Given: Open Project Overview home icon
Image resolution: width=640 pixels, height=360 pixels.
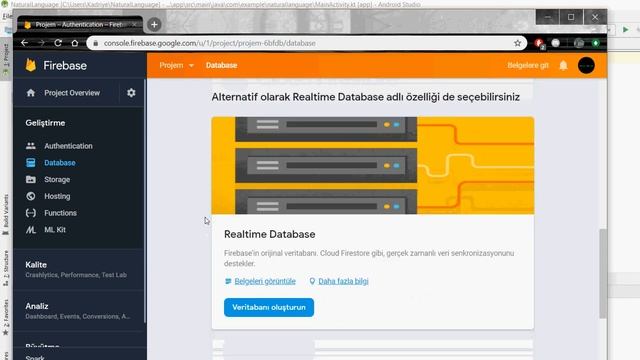Looking at the screenshot, I should 31,93.
